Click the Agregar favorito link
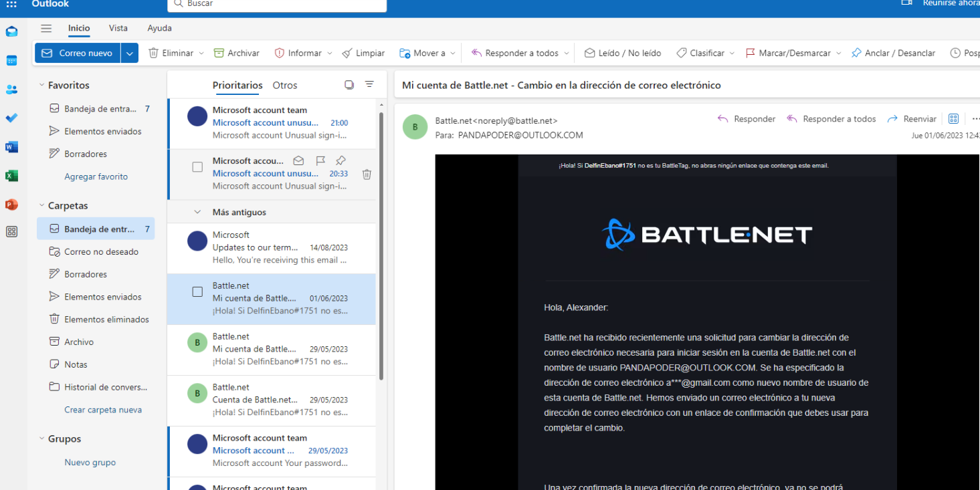Image resolution: width=980 pixels, height=490 pixels. [x=96, y=176]
